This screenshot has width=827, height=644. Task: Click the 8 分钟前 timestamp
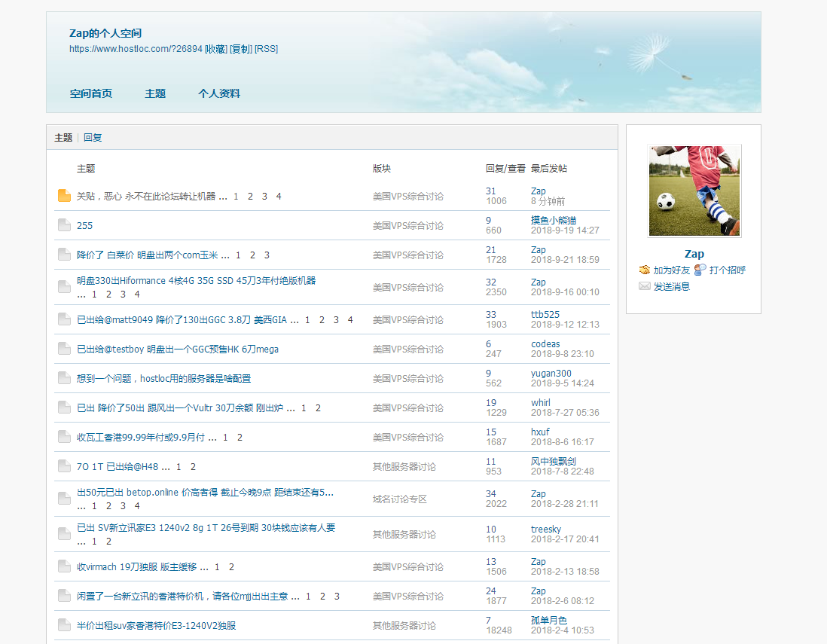coord(548,201)
